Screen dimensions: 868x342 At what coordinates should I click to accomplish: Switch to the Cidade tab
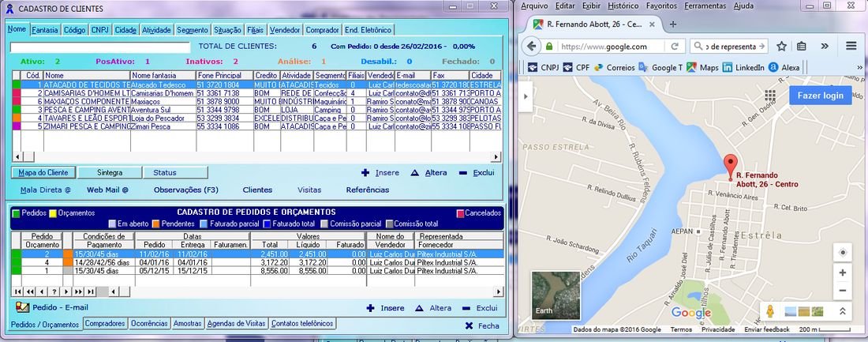pos(125,30)
